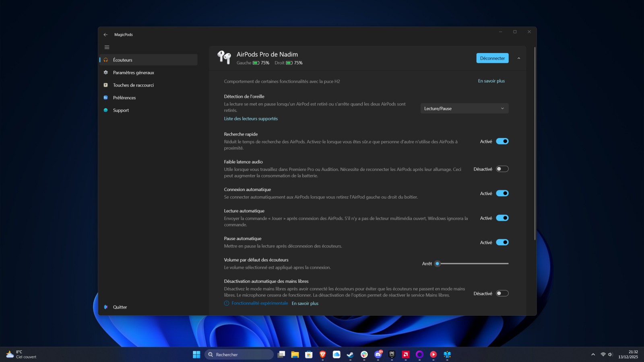Open Paramètres géneraux via its gear icon

coord(105,72)
